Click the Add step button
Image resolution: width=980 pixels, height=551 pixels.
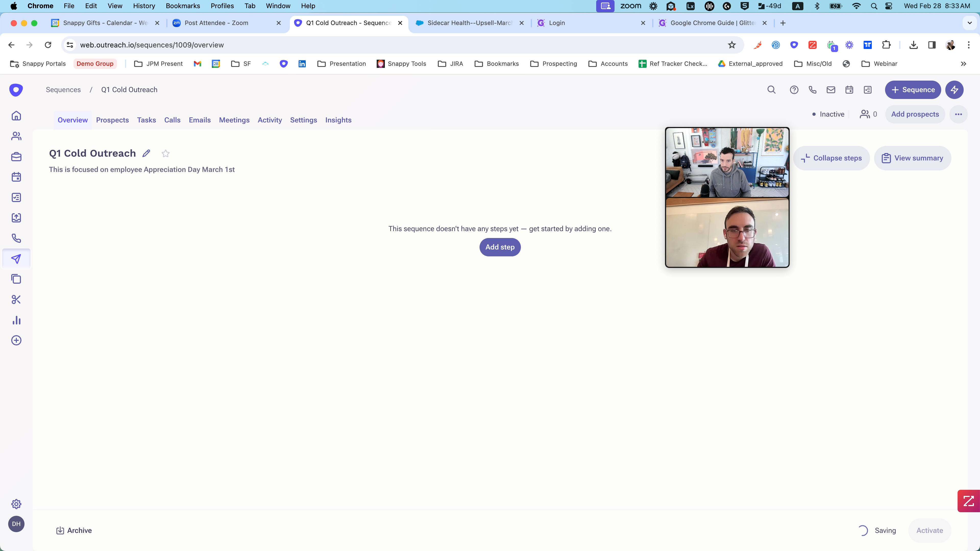coord(500,247)
